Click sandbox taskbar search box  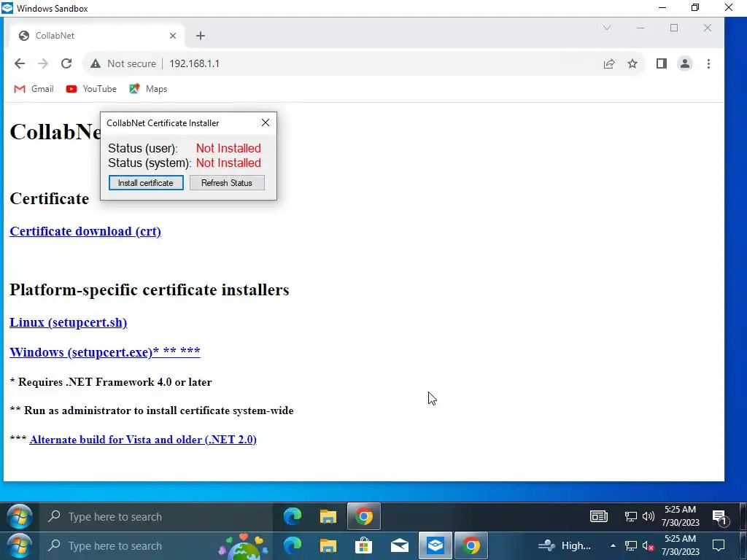pyautogui.click(x=156, y=517)
